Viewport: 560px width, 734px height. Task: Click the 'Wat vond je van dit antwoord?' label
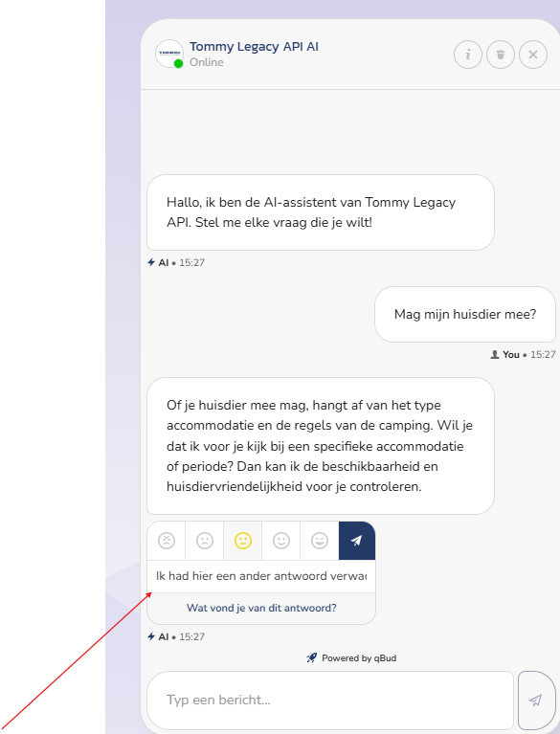point(261,608)
